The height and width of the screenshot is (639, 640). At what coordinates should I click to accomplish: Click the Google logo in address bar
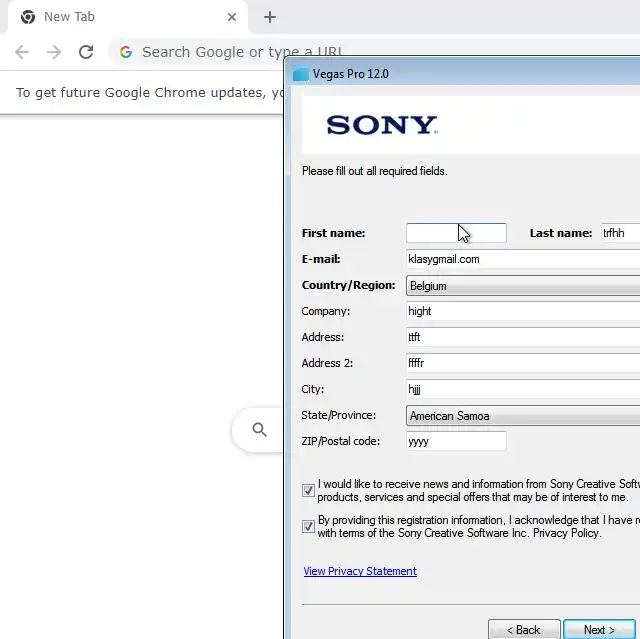126,52
